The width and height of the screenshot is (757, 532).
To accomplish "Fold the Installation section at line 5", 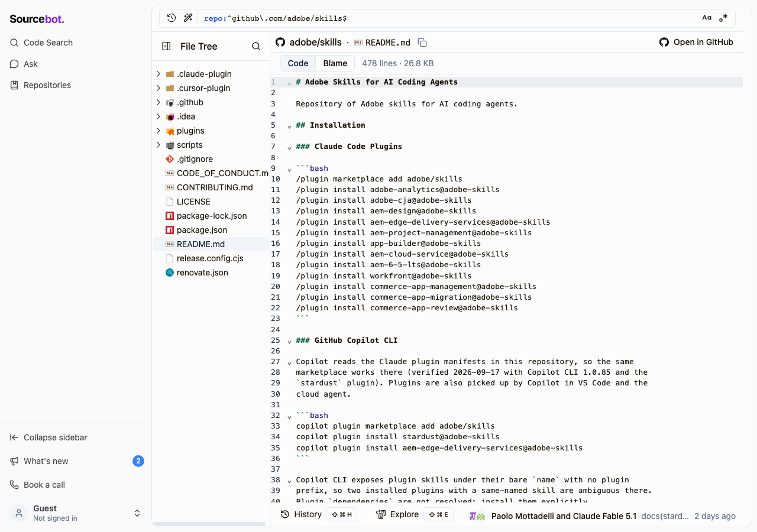I will [x=289, y=126].
